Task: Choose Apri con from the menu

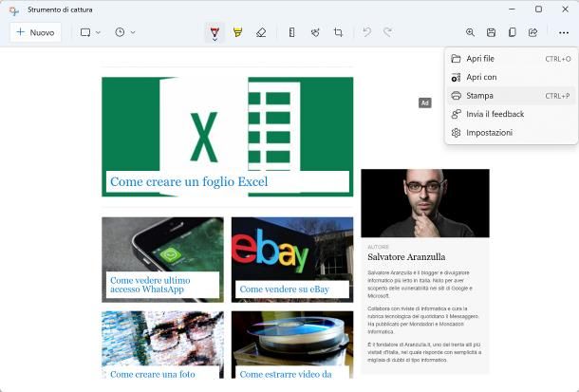Action: [x=511, y=77]
